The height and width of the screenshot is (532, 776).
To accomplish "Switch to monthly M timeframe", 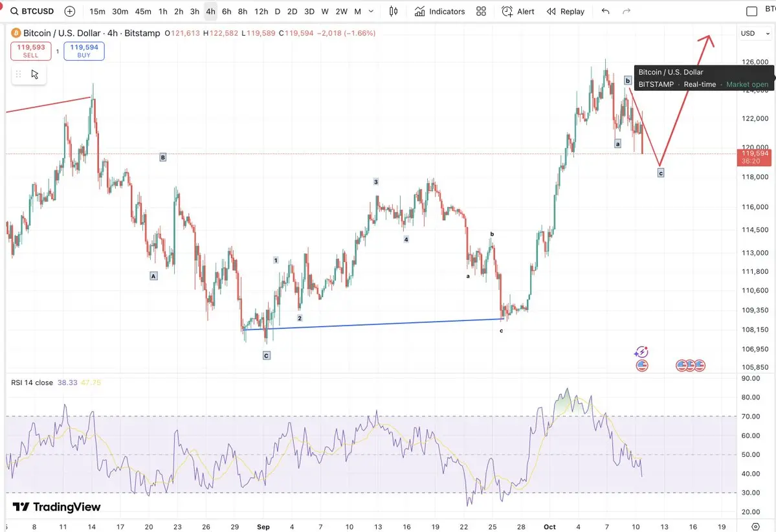I will pos(357,12).
